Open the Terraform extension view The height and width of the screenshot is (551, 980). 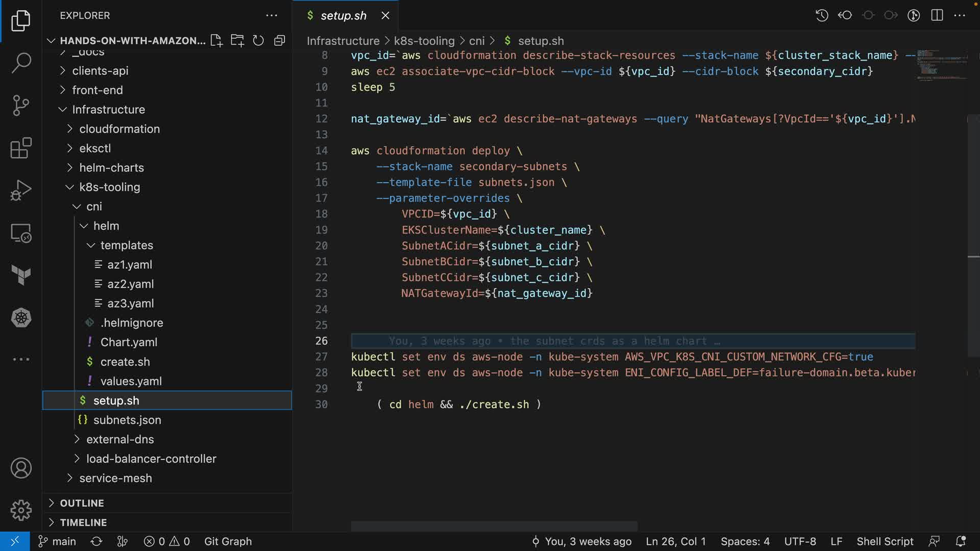(21, 275)
